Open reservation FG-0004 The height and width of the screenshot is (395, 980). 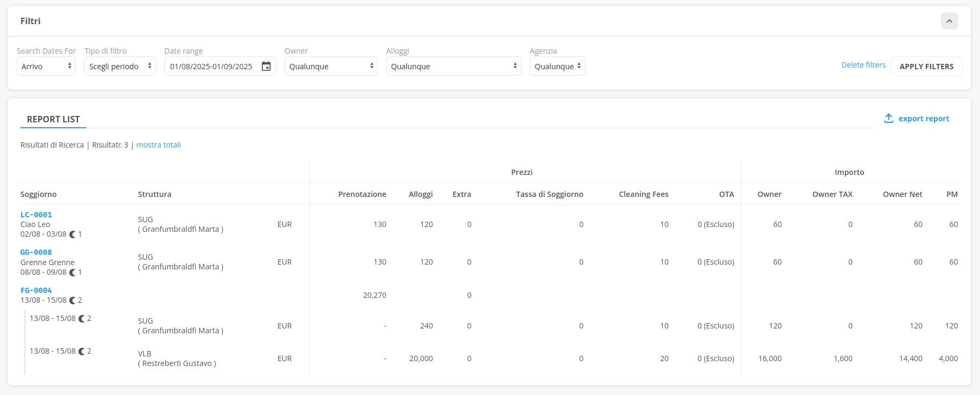(36, 290)
